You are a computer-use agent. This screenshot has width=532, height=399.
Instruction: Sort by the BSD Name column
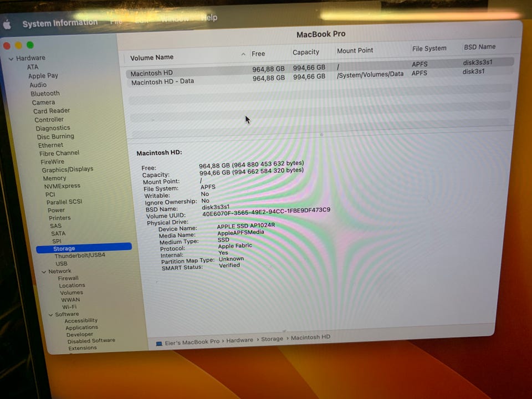click(479, 47)
